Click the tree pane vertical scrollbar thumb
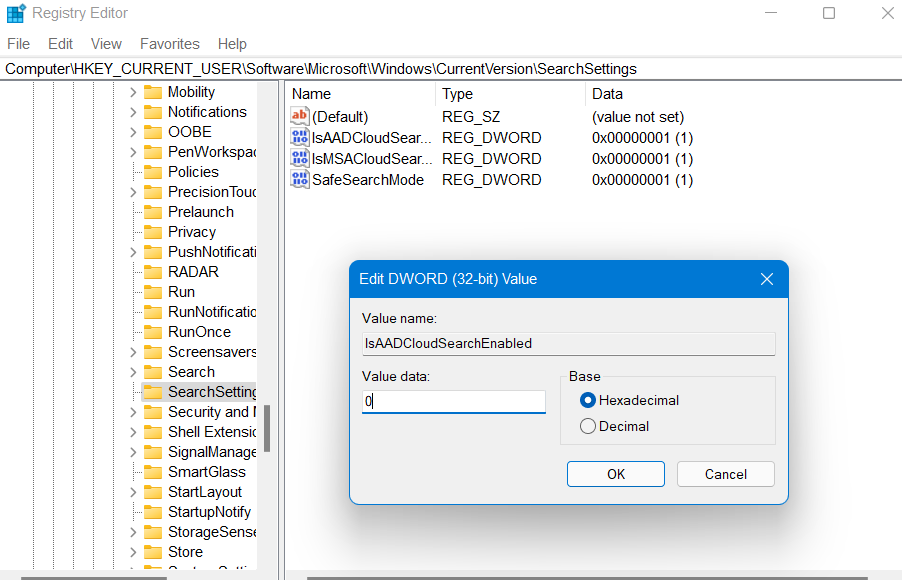Viewport: 902px width, 580px height. click(267, 428)
